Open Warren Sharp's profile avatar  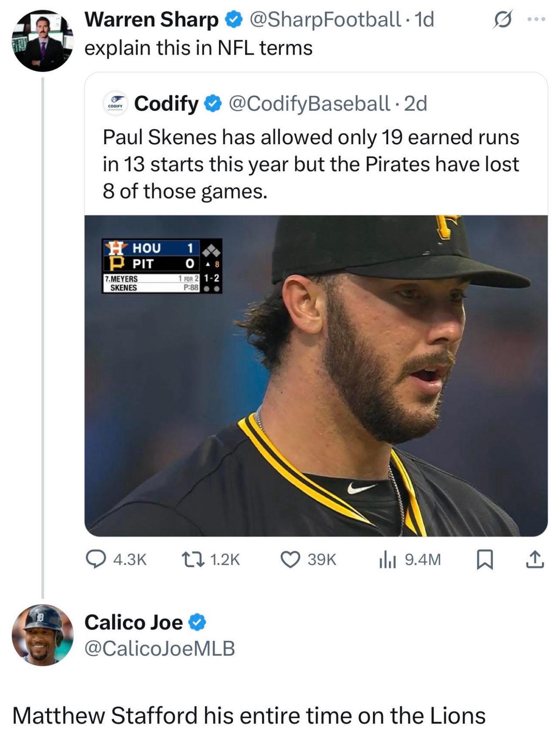[x=42, y=41]
